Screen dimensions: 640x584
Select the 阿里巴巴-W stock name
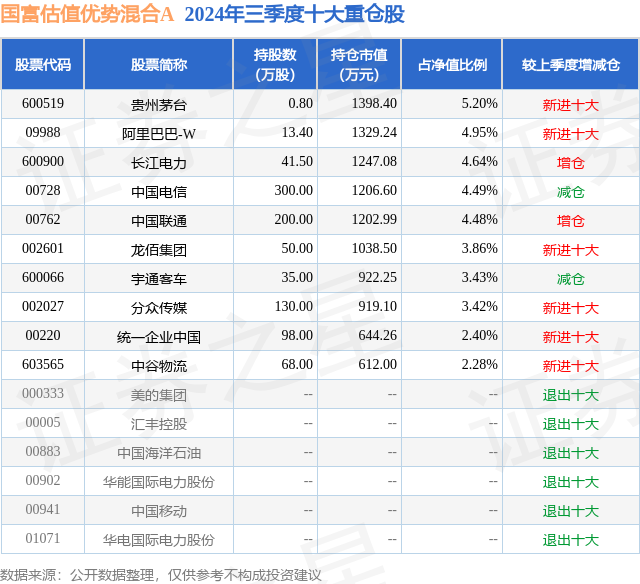point(159,133)
